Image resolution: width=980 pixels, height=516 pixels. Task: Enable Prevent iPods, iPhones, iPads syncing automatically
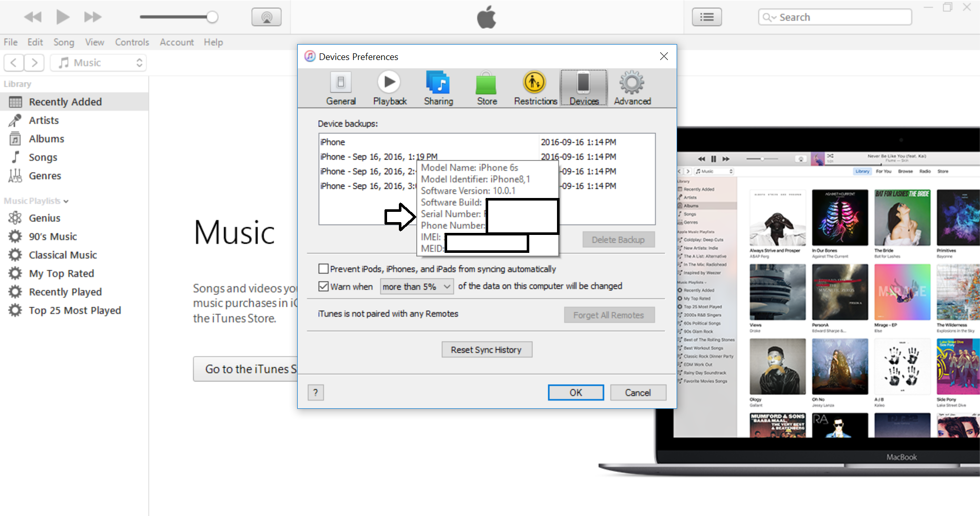tap(323, 269)
